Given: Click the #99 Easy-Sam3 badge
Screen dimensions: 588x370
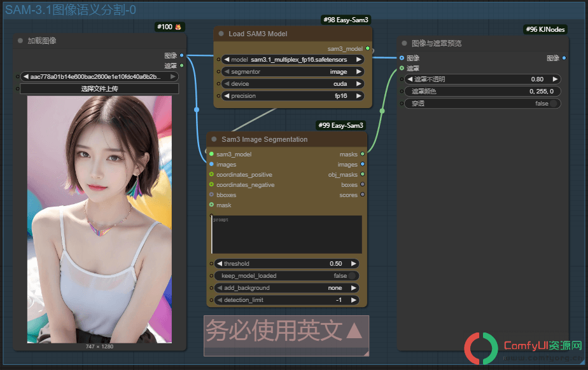Looking at the screenshot, I should point(340,125).
